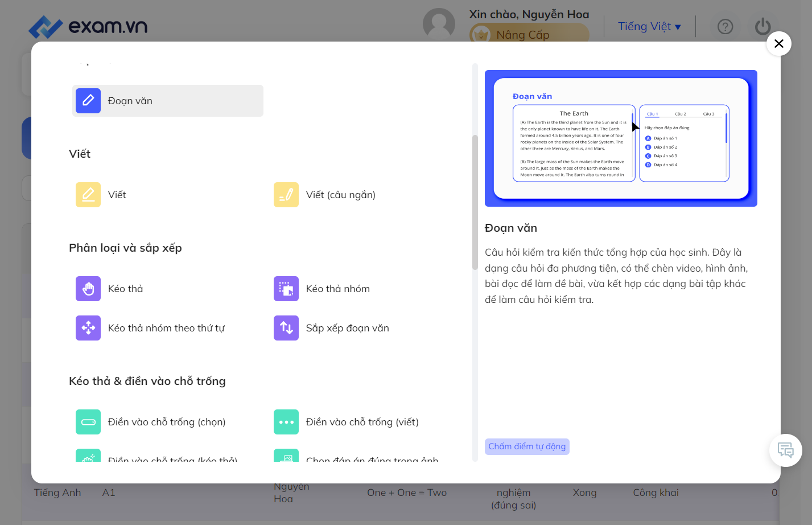
Task: Choose the yellow Viết question type icon
Action: click(88, 195)
